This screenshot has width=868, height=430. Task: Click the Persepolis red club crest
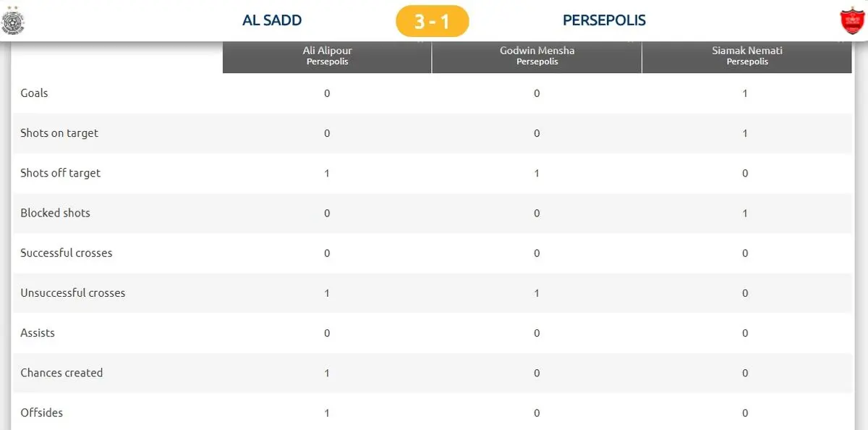(x=851, y=21)
